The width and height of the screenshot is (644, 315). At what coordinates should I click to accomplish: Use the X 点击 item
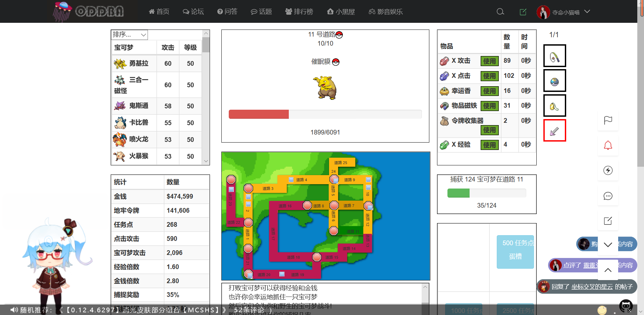tap(489, 76)
